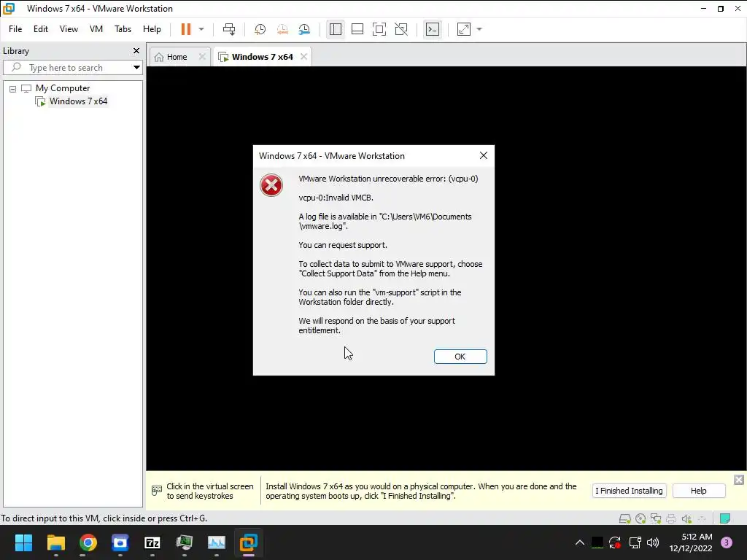Toggle the thumbnail bar view icon
The image size is (747, 560).
click(357, 29)
